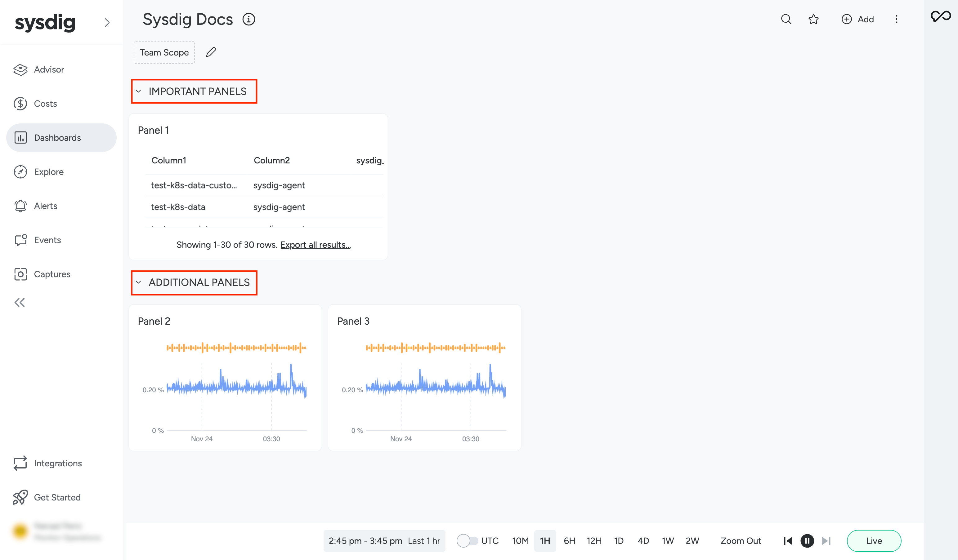Image resolution: width=958 pixels, height=560 pixels.
Task: Click the infinity icon in top right
Action: point(941,16)
